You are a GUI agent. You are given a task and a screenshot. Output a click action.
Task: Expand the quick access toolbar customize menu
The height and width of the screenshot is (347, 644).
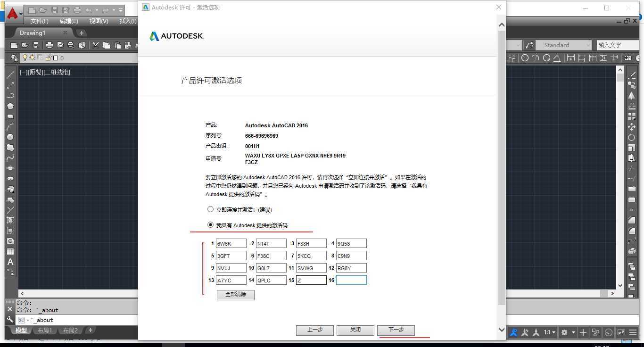click(x=121, y=10)
